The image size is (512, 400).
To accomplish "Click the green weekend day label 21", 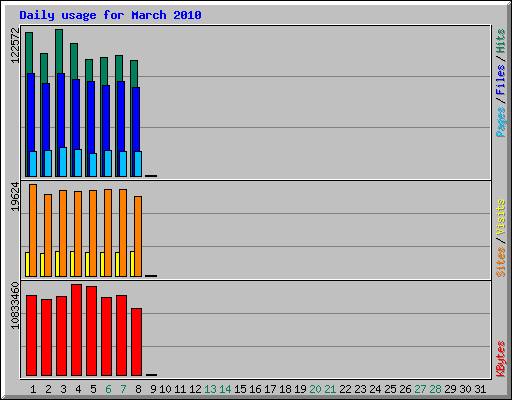I will click(x=330, y=389).
